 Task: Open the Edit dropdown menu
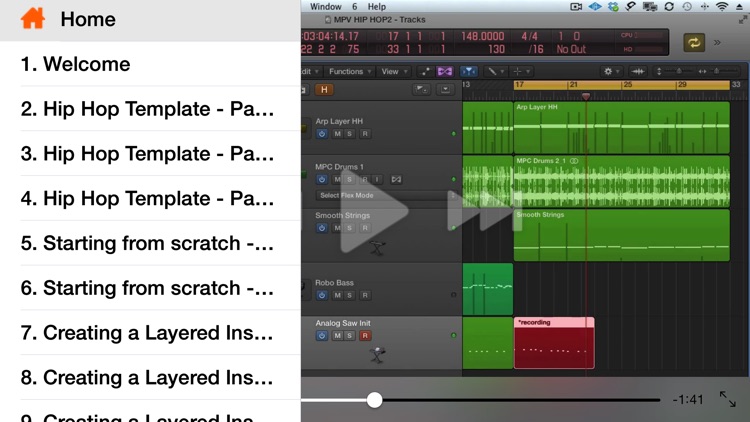tap(310, 71)
